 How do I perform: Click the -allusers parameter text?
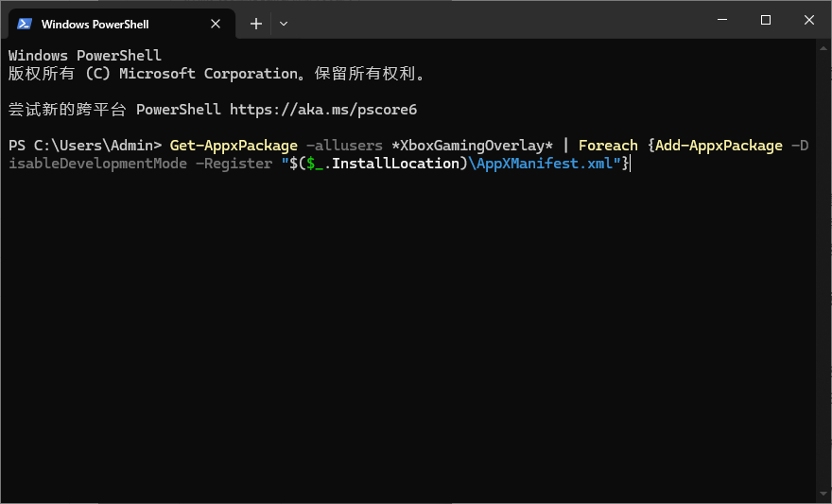point(344,146)
